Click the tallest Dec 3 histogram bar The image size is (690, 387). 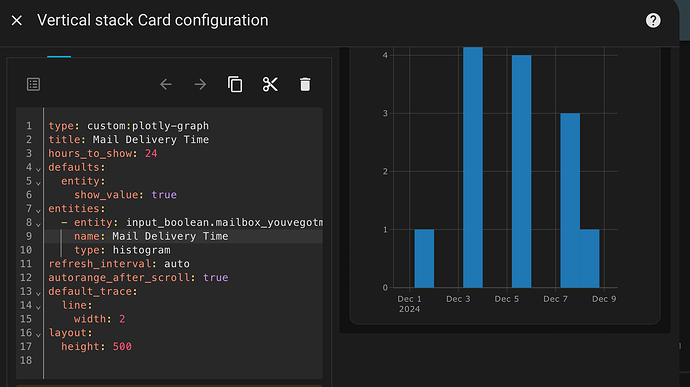click(473, 167)
